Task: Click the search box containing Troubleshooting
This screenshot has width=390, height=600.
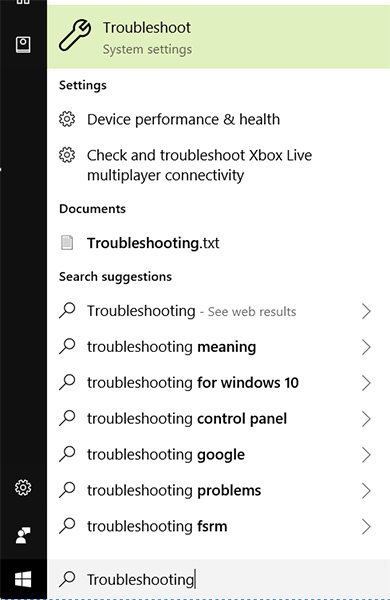Action: point(219,579)
